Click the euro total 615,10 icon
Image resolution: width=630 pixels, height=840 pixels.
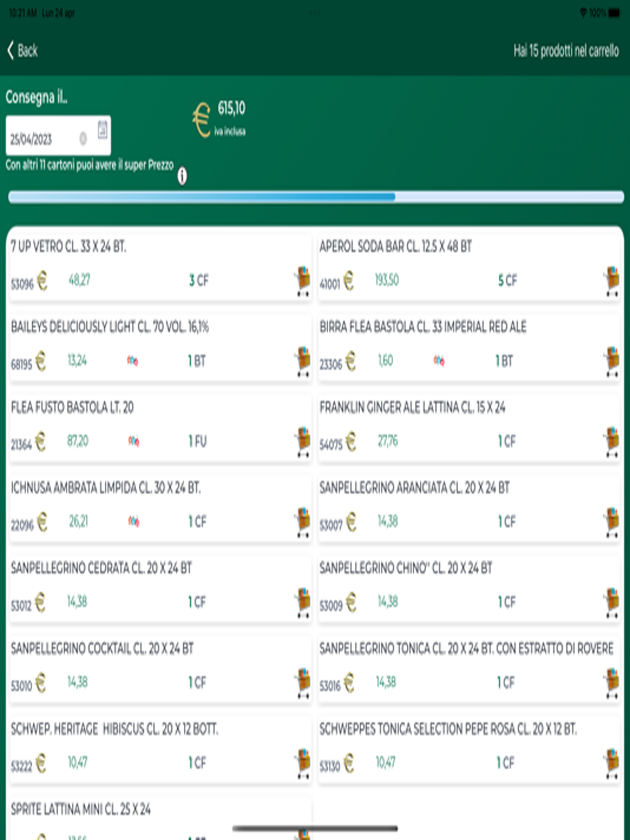point(201,120)
